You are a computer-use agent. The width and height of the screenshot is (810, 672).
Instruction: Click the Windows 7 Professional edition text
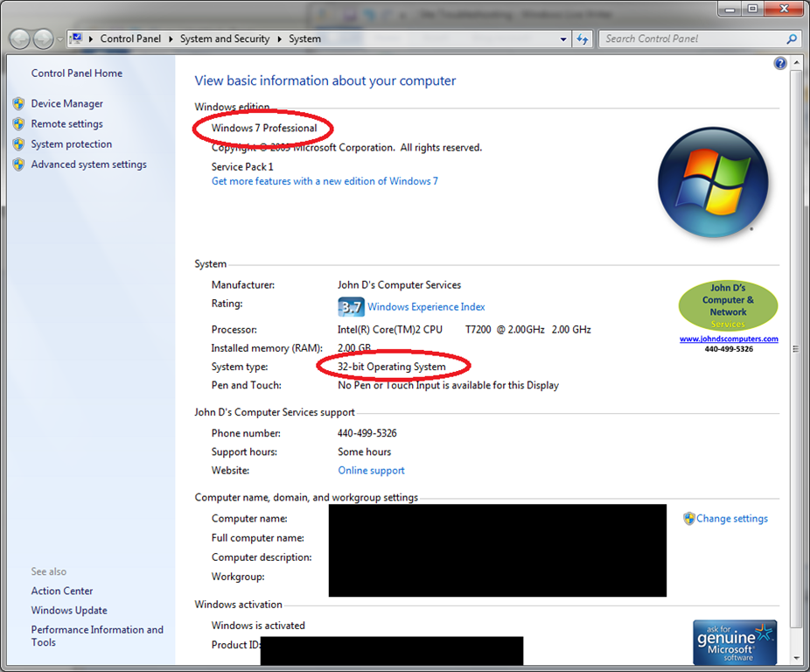264,129
